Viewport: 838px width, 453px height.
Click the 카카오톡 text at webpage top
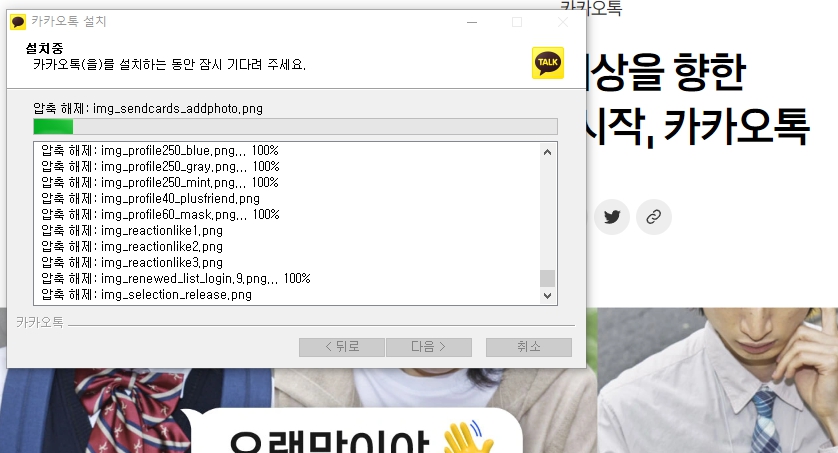click(591, 7)
